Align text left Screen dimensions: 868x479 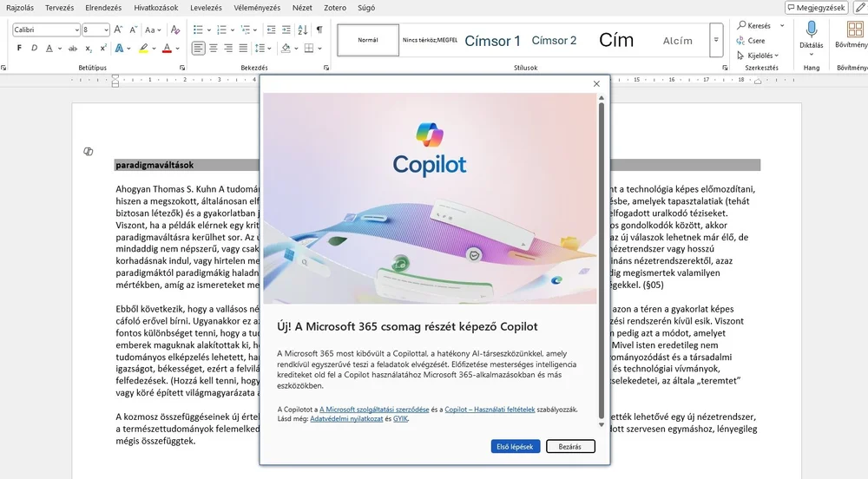point(198,48)
